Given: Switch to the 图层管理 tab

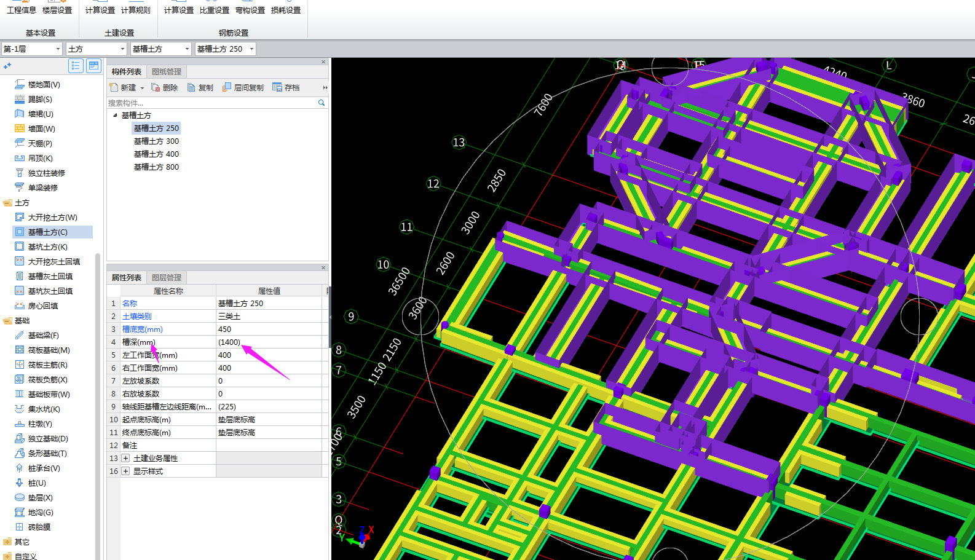Looking at the screenshot, I should pos(167,278).
